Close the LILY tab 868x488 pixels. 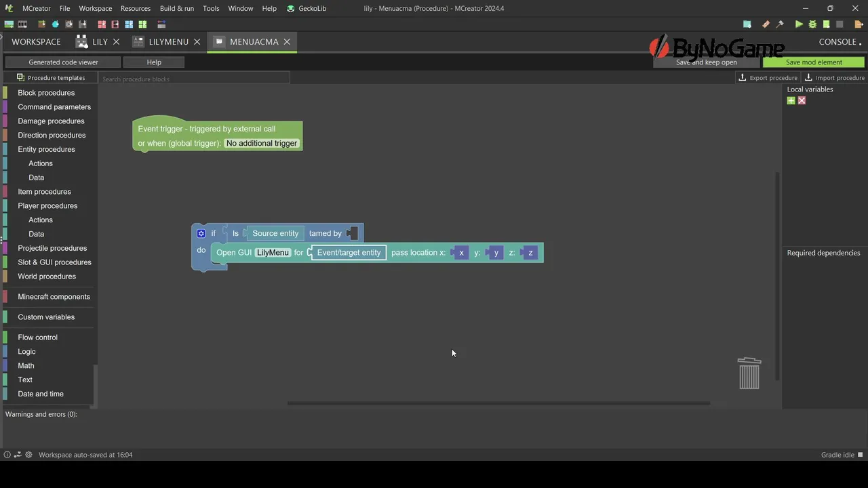(x=116, y=41)
